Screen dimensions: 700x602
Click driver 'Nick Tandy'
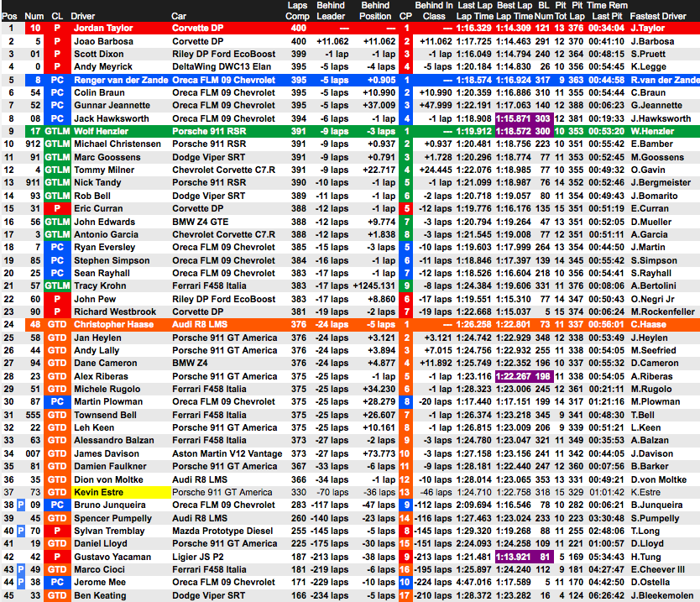click(97, 183)
